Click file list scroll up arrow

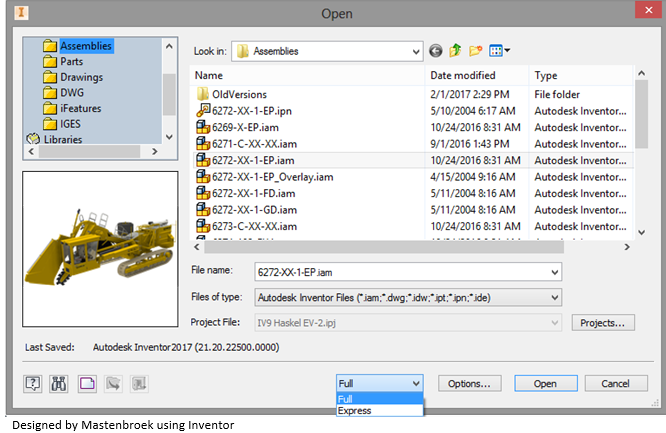641,73
